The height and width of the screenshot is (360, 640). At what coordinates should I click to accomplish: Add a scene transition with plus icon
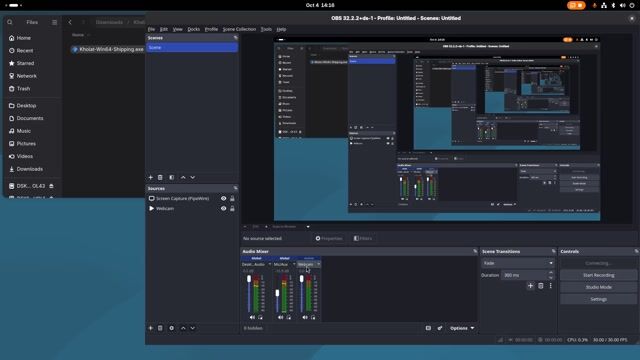pyautogui.click(x=530, y=286)
